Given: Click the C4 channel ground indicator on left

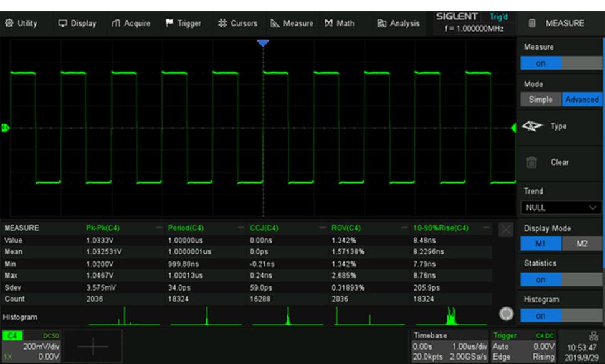Looking at the screenshot, I should coord(4,128).
